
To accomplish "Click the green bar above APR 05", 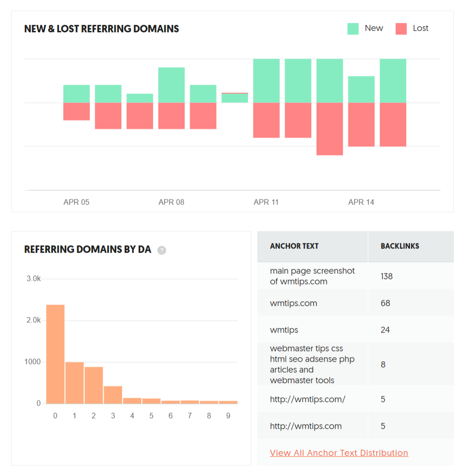I will pyautogui.click(x=76, y=93).
